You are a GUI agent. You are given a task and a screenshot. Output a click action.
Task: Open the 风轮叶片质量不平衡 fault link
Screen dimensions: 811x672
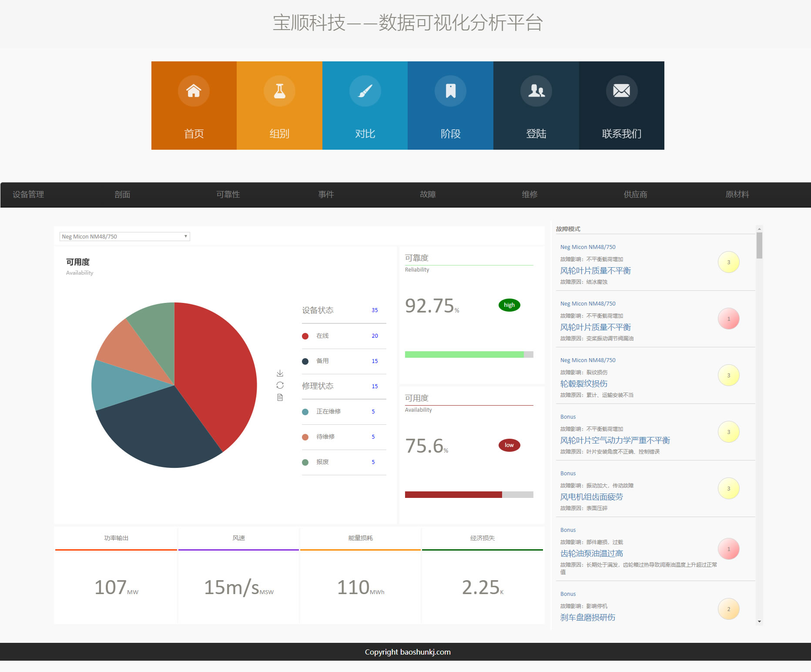[596, 270]
